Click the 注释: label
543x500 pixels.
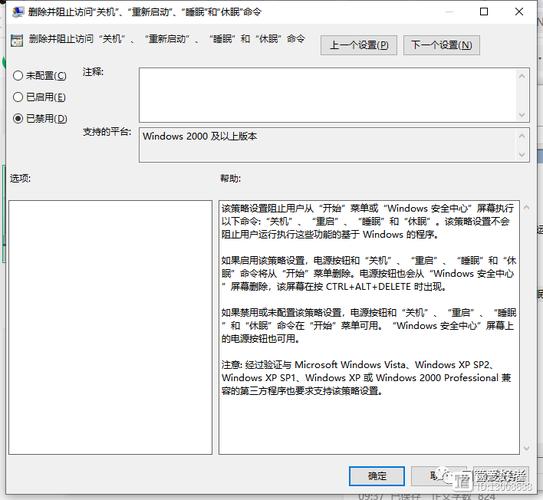[x=93, y=72]
